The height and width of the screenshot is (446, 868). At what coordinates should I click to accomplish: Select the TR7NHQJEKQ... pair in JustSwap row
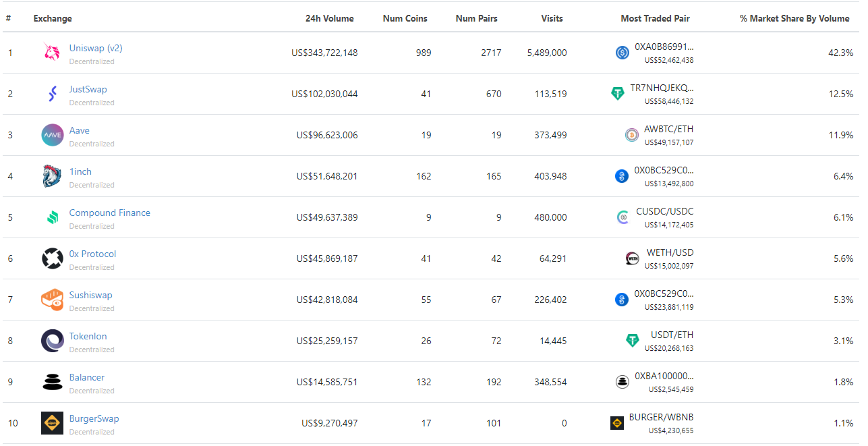coord(662,88)
